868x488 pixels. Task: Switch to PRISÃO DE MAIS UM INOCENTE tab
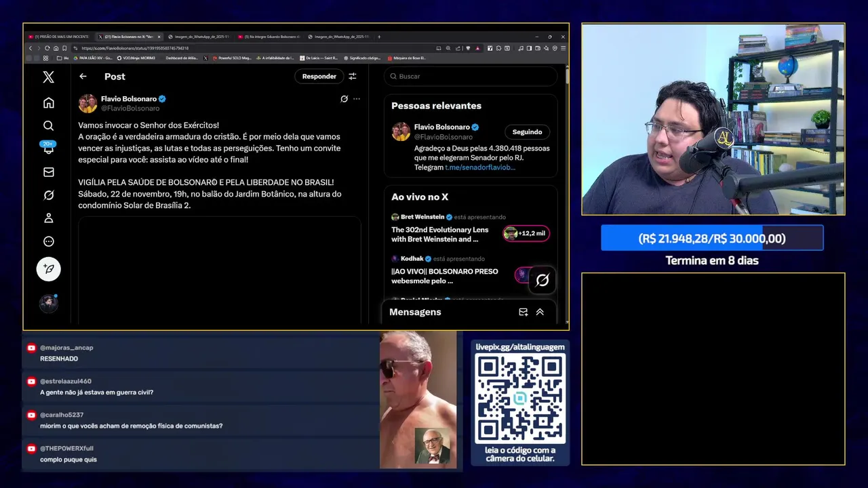pyautogui.click(x=59, y=37)
